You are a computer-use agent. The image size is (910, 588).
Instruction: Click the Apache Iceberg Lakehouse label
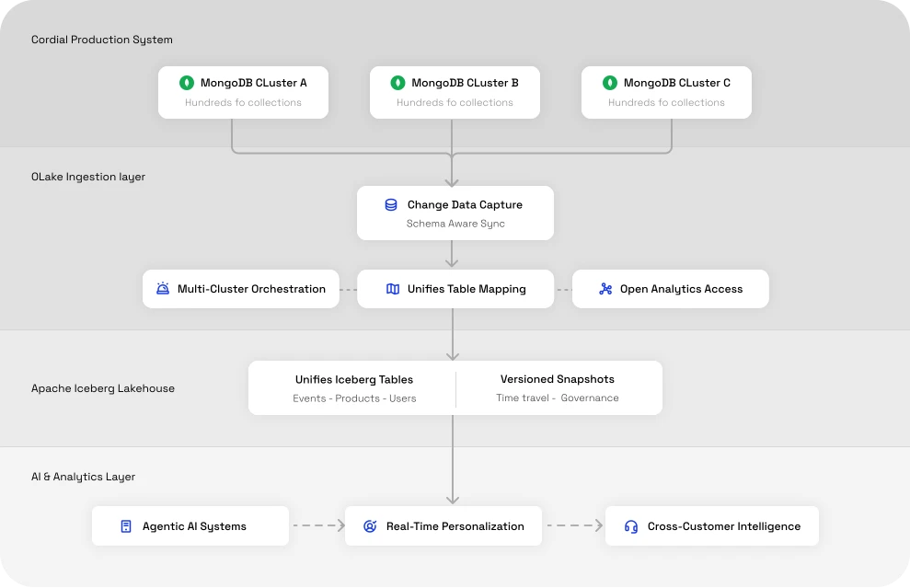coord(103,388)
